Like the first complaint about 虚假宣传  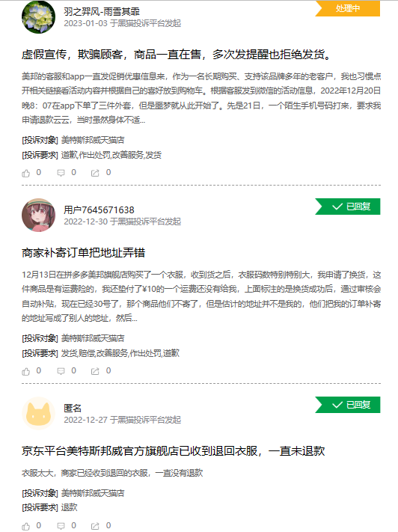[26, 173]
